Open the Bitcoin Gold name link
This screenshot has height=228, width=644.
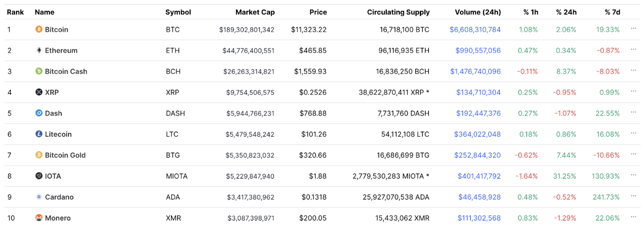pos(65,155)
